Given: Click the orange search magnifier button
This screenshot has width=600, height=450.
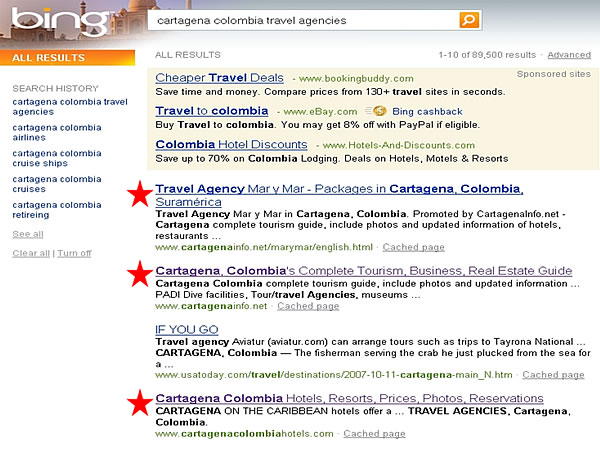Looking at the screenshot, I should click(469, 20).
